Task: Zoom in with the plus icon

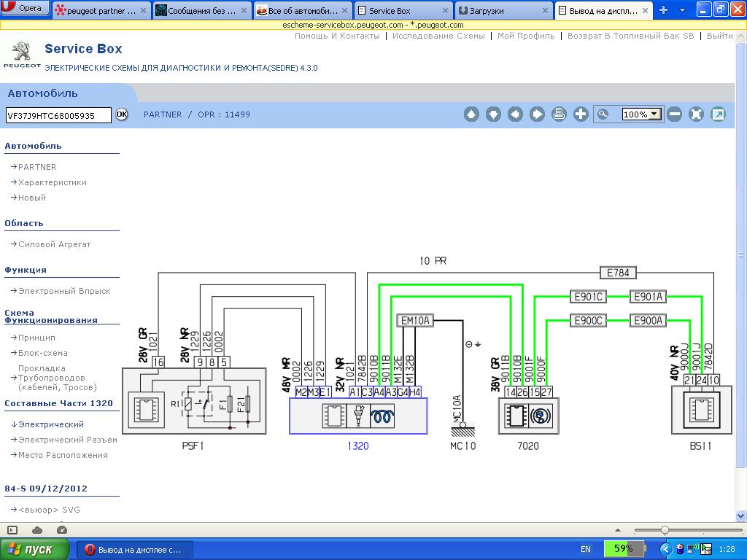Action: click(x=581, y=114)
